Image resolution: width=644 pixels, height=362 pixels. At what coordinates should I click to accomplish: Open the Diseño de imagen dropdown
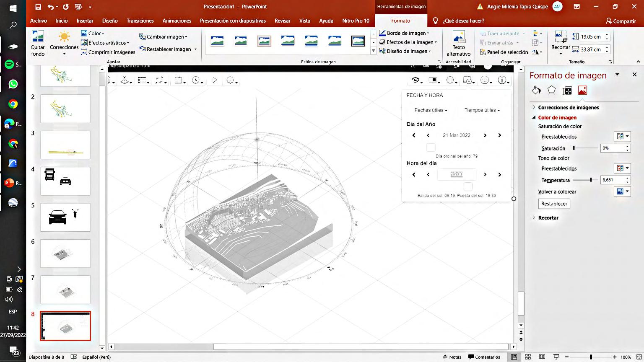click(405, 51)
